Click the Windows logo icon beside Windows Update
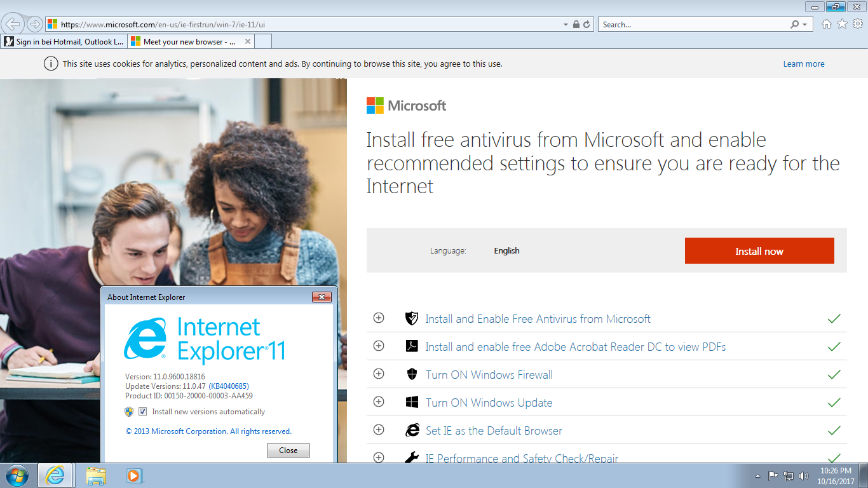Screen dimensions: 868x488 coord(412,402)
